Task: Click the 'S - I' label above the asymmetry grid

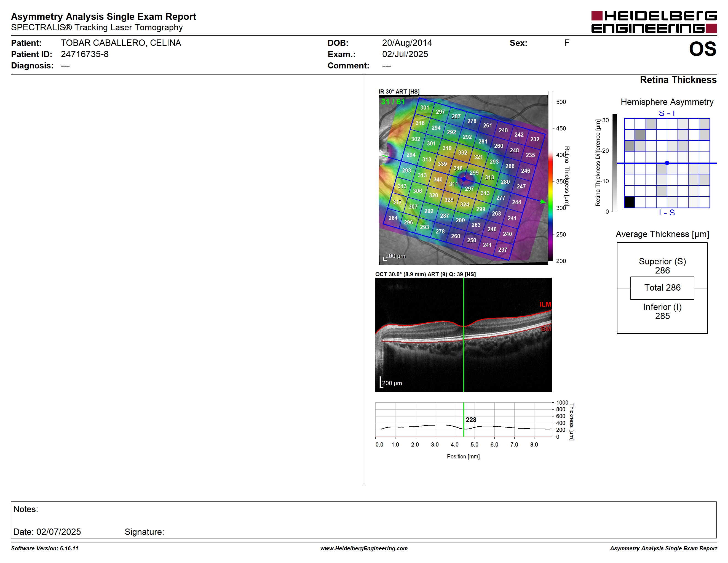Action: (667, 113)
